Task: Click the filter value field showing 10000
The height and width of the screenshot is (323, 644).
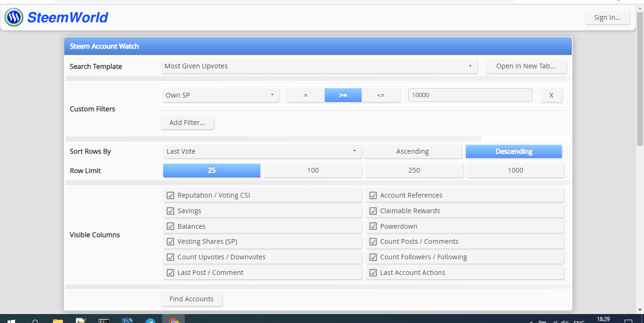Action: tap(470, 95)
